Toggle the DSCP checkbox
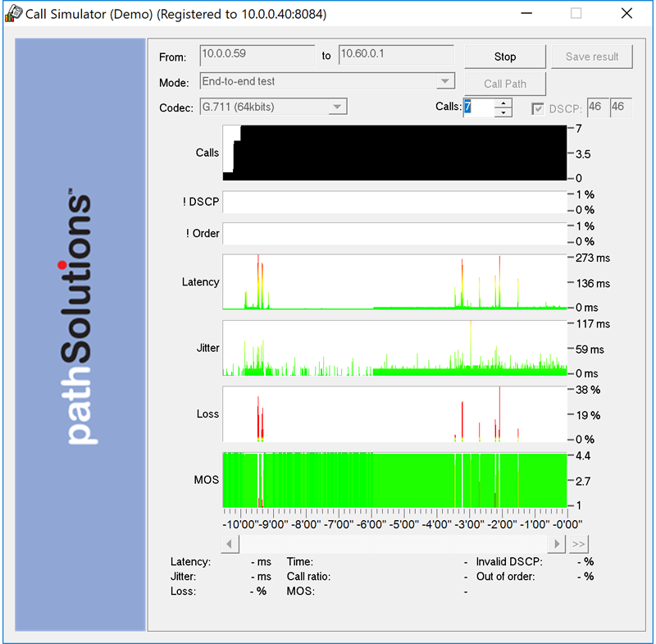Image resolution: width=656 pixels, height=644 pixels. 538,108
